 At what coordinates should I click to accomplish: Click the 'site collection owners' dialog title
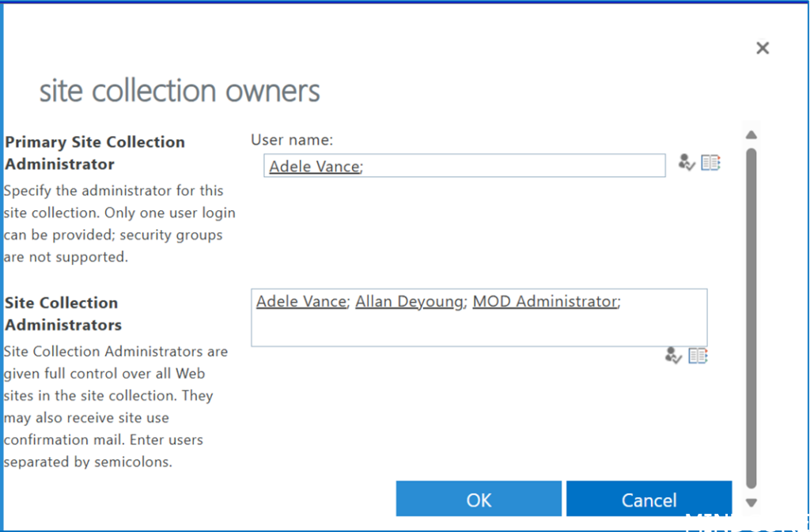coord(180,91)
